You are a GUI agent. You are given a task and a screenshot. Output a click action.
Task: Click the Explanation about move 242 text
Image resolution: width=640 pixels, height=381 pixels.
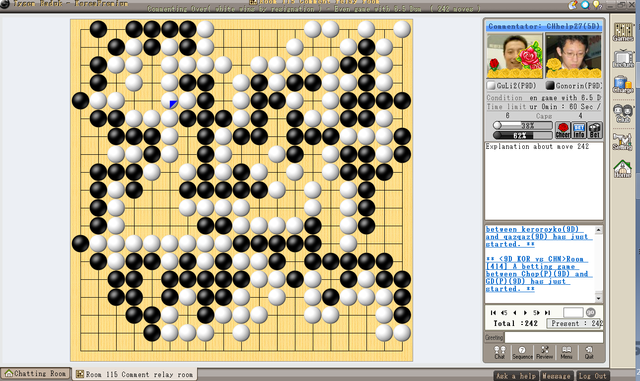click(537, 146)
